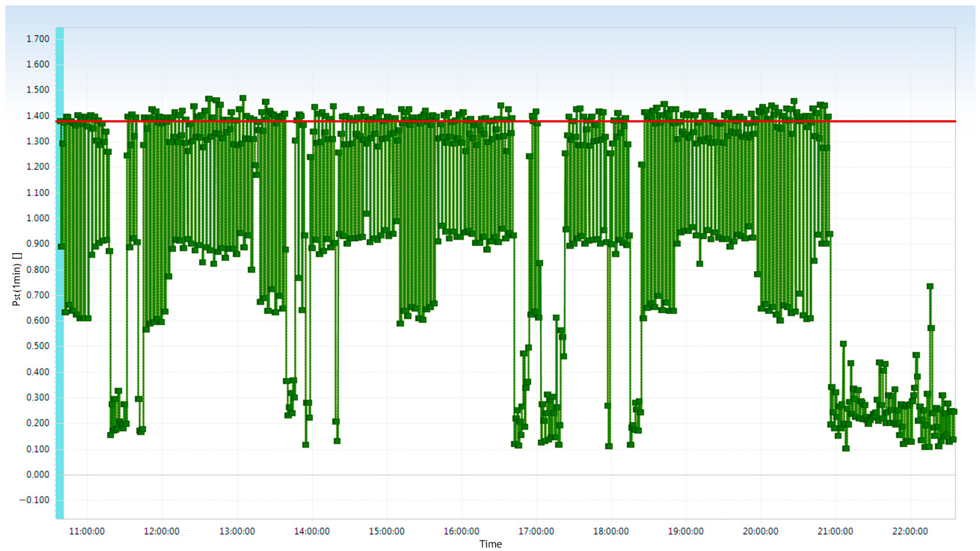The height and width of the screenshot is (551, 980).
Task: Click the 22:00:00 time axis label
Action: click(x=910, y=531)
